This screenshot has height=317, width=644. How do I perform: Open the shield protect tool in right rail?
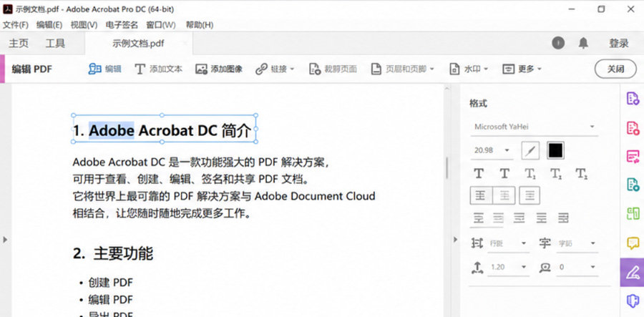pyautogui.click(x=633, y=301)
